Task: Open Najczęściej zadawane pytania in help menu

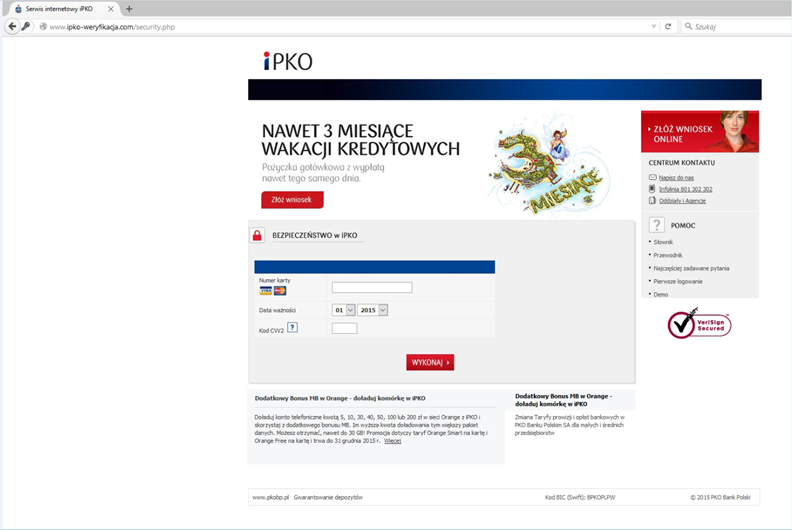Action: (x=691, y=268)
